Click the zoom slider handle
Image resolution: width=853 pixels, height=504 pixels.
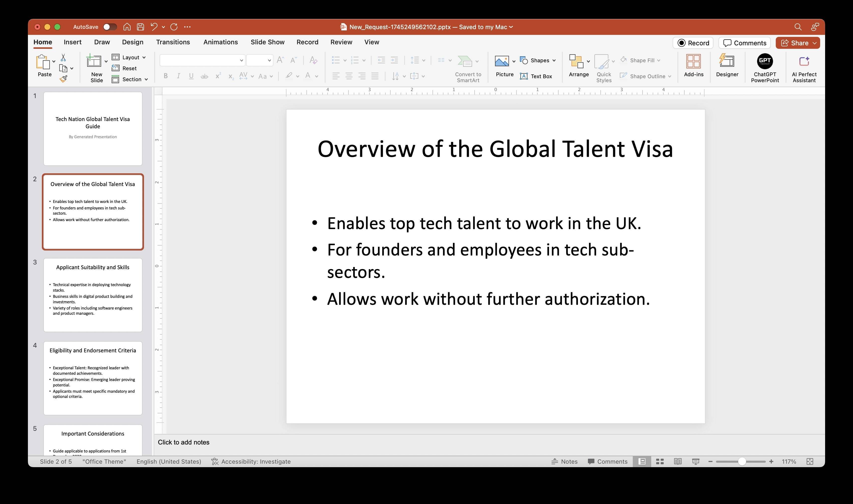[x=742, y=461]
